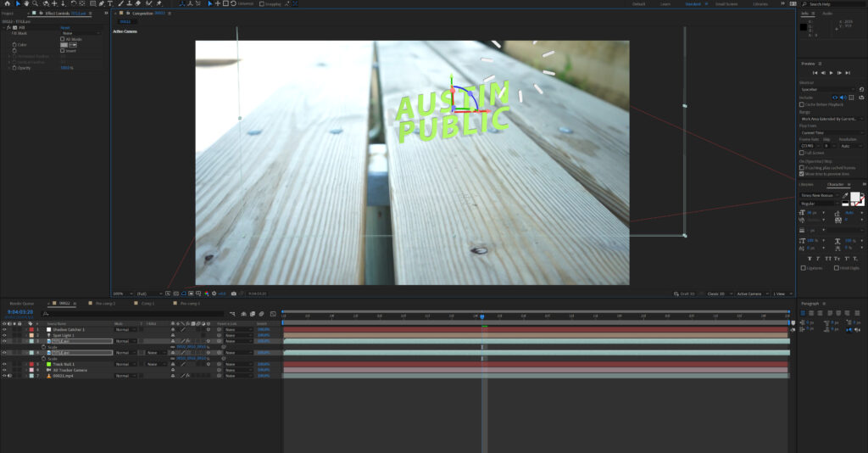The height and width of the screenshot is (453, 868).
Task: Click Character panel fill color swatch
Action: [x=854, y=197]
